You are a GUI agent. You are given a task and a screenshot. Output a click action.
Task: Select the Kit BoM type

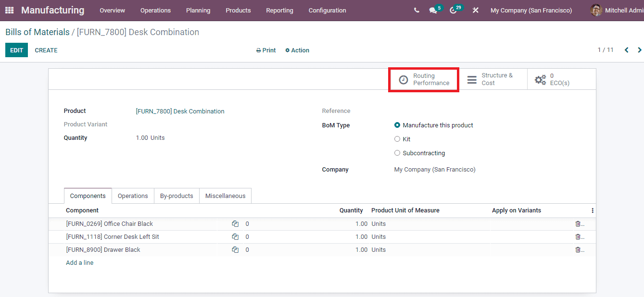397,139
